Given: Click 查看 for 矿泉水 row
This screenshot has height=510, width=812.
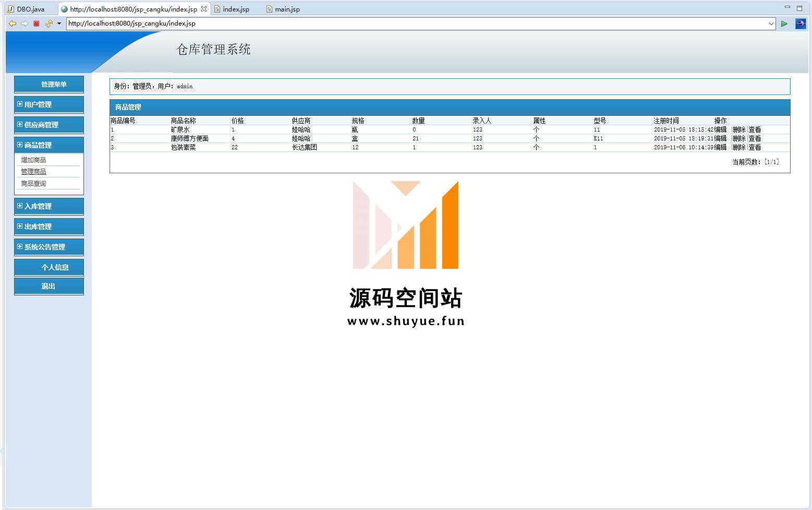Looking at the screenshot, I should pos(755,129).
